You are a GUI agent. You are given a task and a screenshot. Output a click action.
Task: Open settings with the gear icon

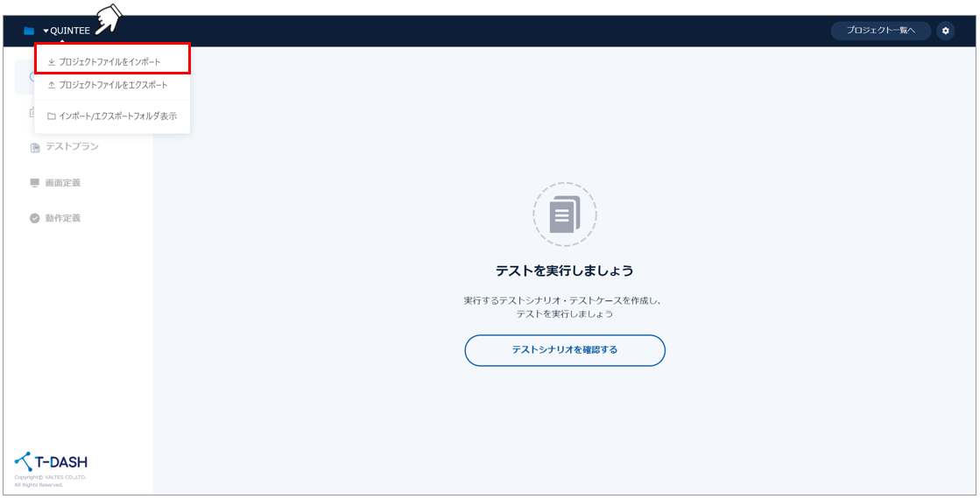[x=945, y=31]
